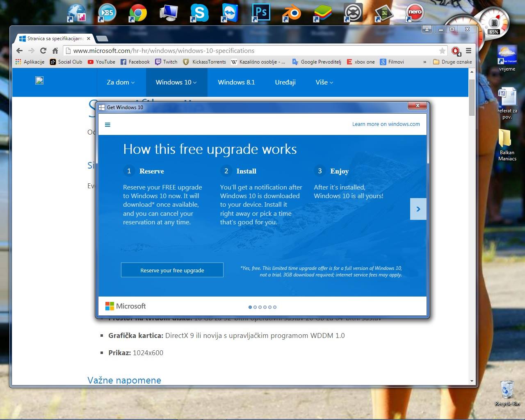525x420 pixels.
Task: Click the Microsoft logo on website header
Action: pyautogui.click(x=39, y=80)
